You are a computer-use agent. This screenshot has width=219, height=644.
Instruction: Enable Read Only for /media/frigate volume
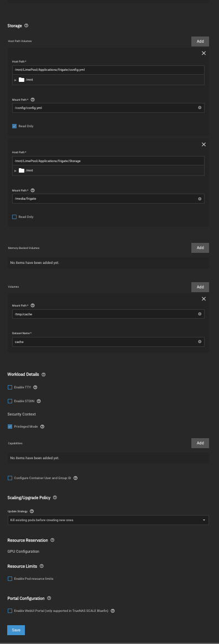click(x=14, y=217)
